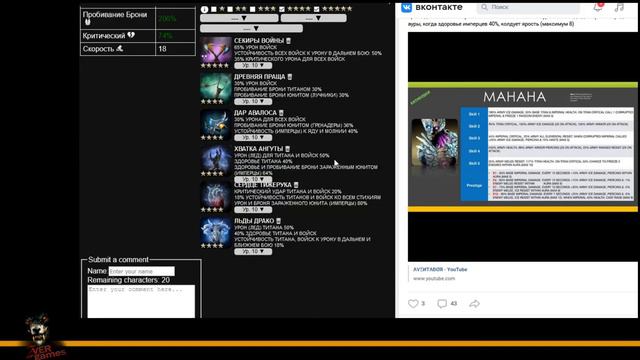Open the VK music note icon
640x360 pixels.
click(619, 7)
